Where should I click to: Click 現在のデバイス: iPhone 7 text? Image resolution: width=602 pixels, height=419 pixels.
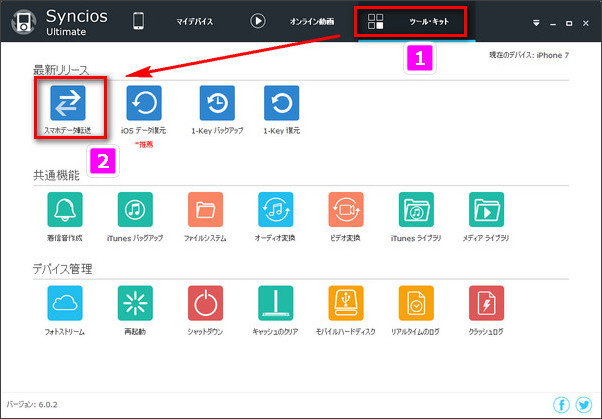[529, 55]
